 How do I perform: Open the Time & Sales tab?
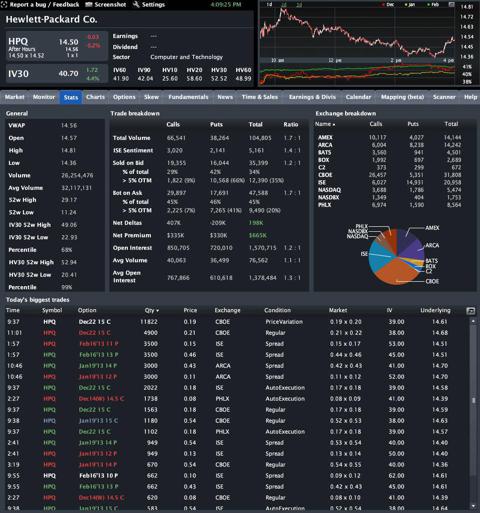point(260,97)
